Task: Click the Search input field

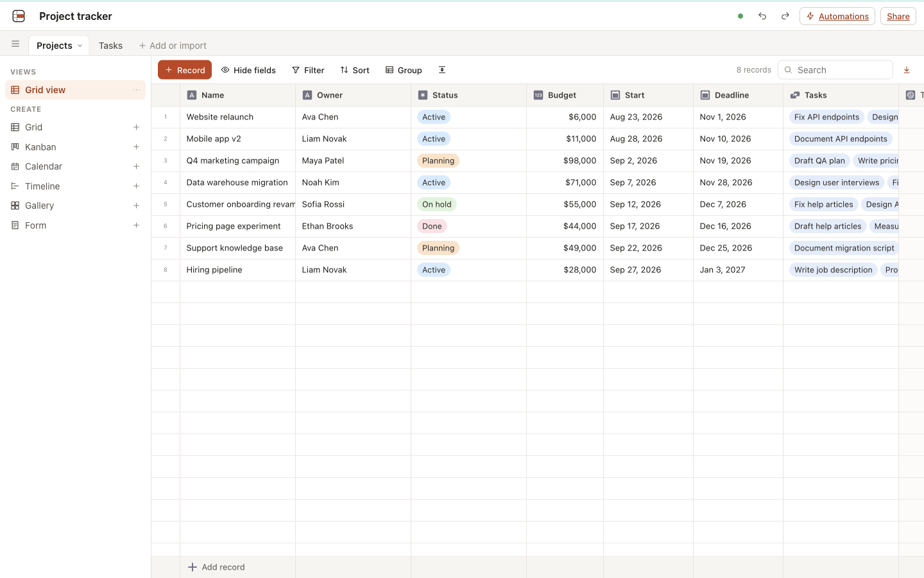Action: click(835, 70)
